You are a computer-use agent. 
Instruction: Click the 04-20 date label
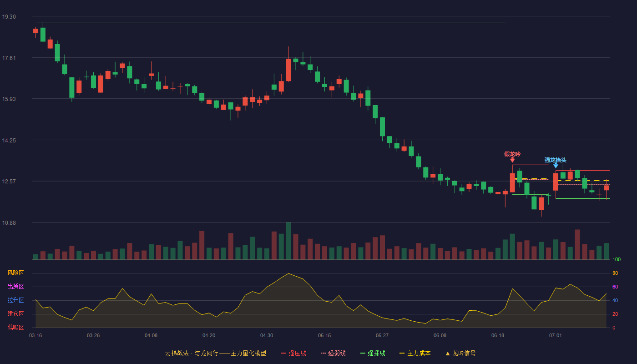tap(209, 335)
